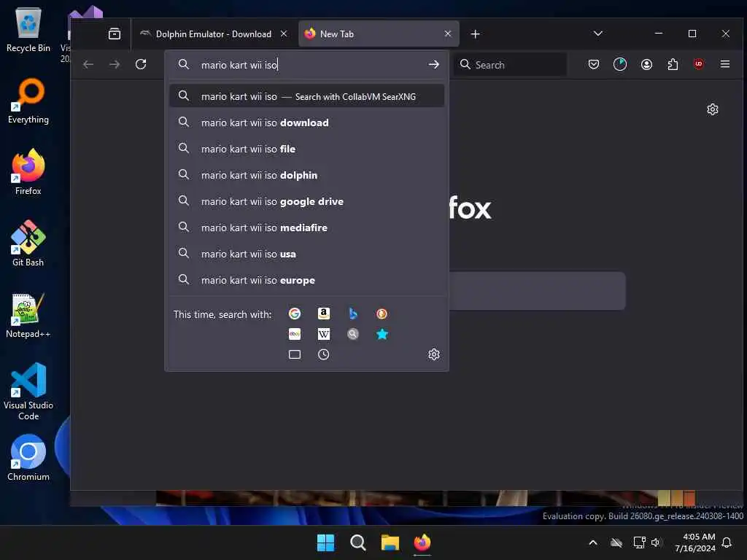Open Save to Pocket icon
Image resolution: width=747 pixels, height=560 pixels.
594,64
